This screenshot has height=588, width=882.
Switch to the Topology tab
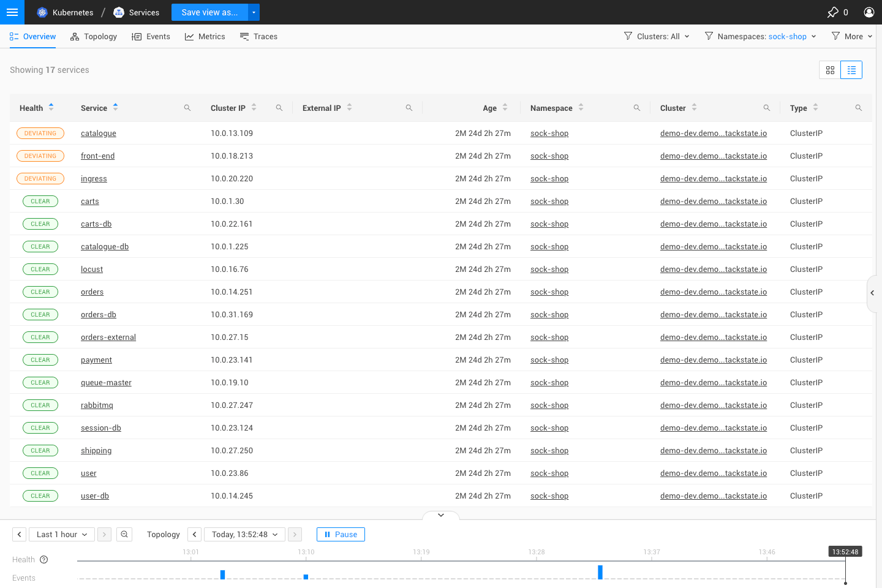93,36
